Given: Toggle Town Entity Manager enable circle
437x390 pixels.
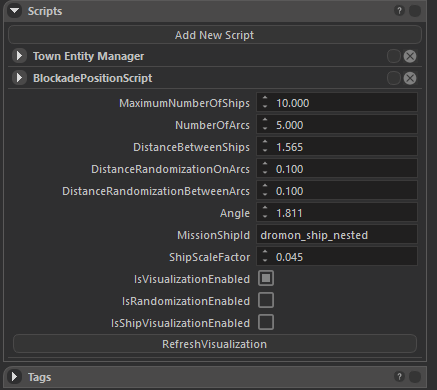Looking at the screenshot, I should (394, 56).
